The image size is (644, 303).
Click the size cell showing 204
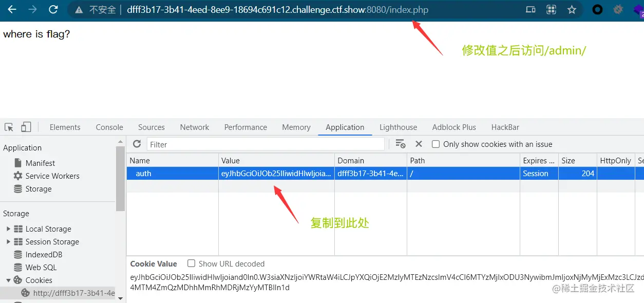coord(578,174)
